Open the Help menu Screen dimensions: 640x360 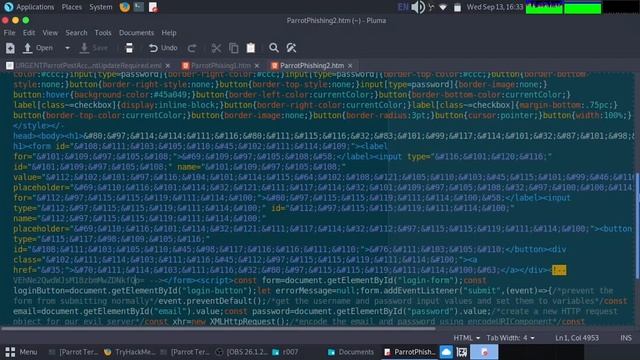tap(169, 33)
